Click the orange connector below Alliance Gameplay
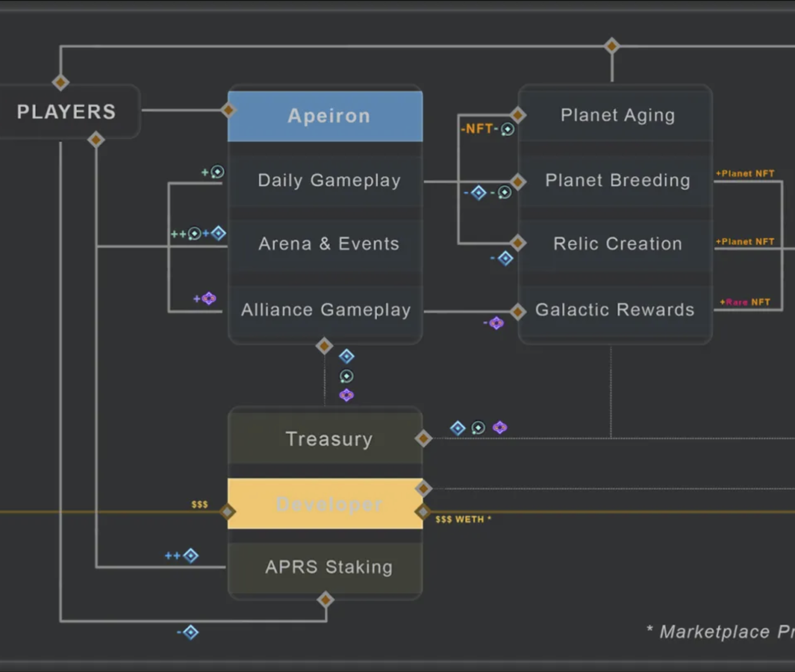The image size is (795, 672). click(x=324, y=345)
